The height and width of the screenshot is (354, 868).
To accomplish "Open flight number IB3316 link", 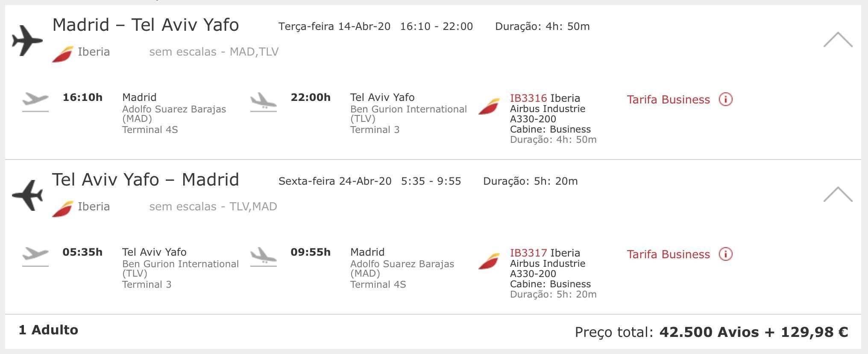I will (528, 98).
